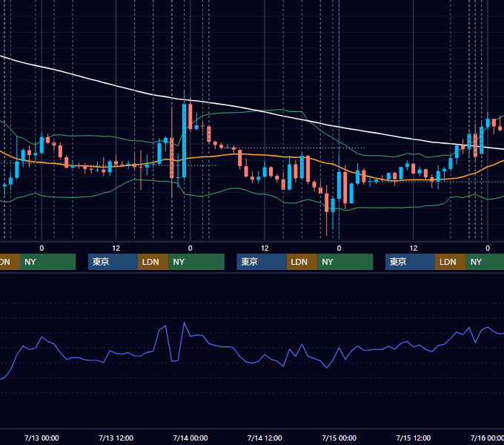The image size is (504, 445).
Task: Click the LDN session block for 7/15
Action: pos(451,262)
